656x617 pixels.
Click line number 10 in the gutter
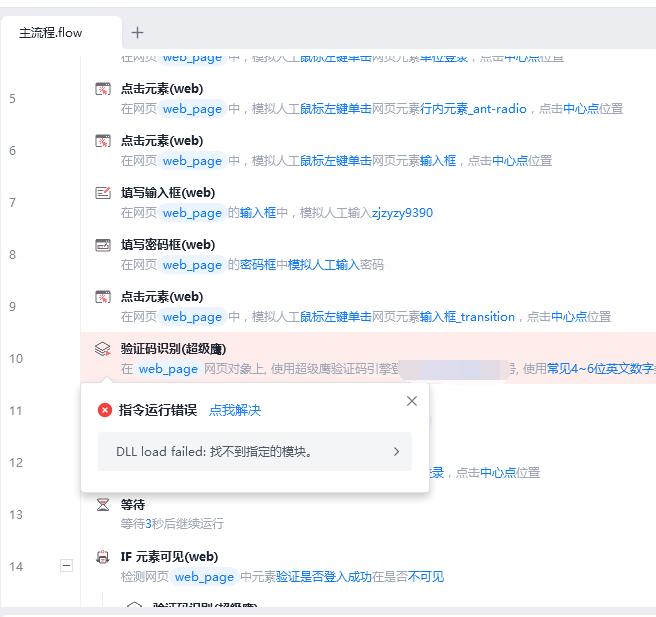tap(15, 359)
